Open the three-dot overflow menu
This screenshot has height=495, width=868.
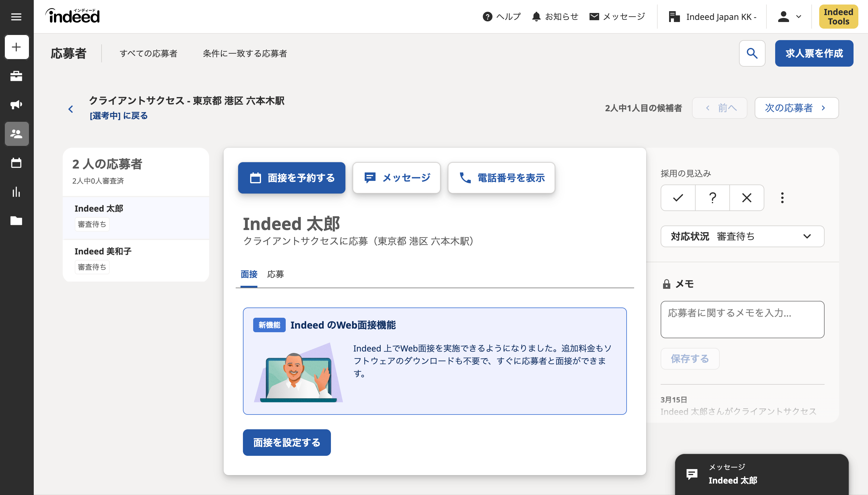[x=782, y=197]
